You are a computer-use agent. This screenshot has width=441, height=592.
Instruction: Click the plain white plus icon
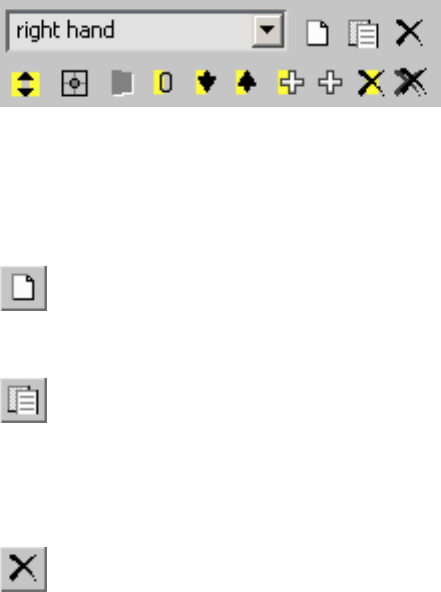(x=330, y=83)
